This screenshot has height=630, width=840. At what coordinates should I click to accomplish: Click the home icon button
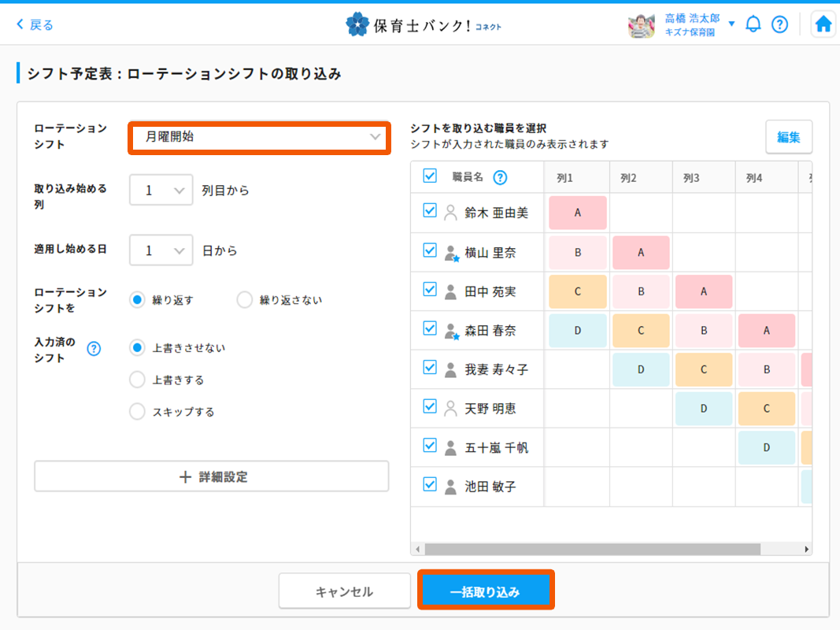pos(823,24)
